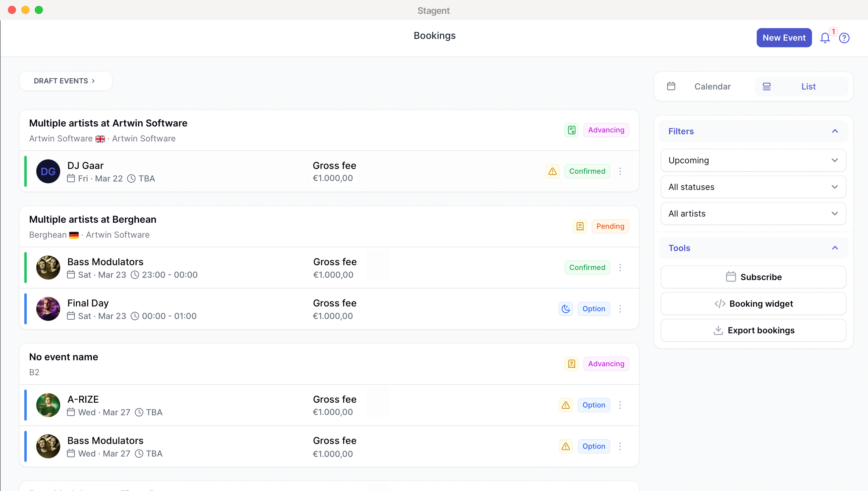
Task: Open the Upcoming filter dropdown
Action: pos(753,160)
